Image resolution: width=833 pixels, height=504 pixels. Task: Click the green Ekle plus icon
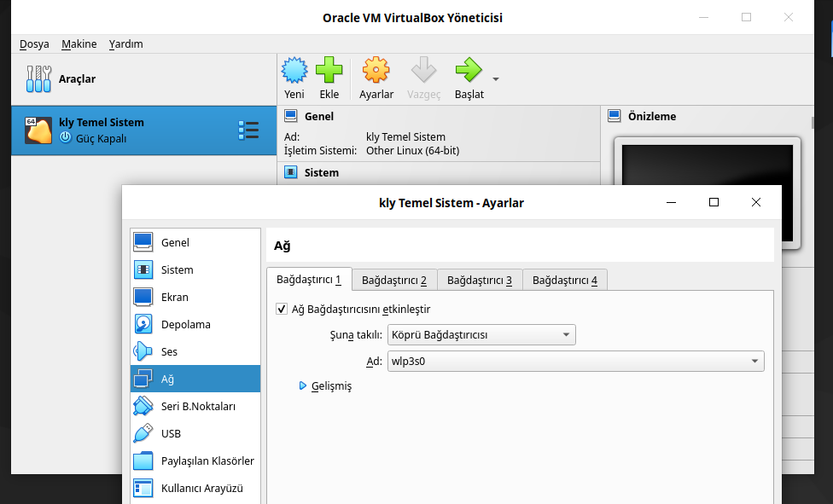point(329,71)
